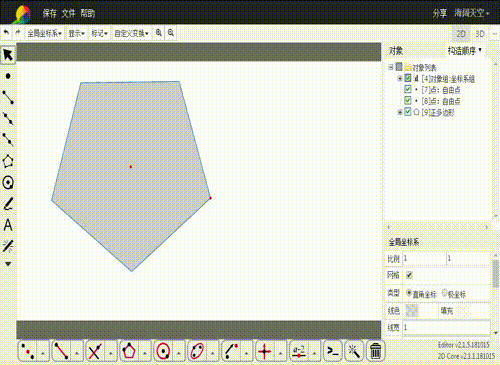
Task: Click the red ellipse tool in bottom toolbar
Action: tap(197, 351)
